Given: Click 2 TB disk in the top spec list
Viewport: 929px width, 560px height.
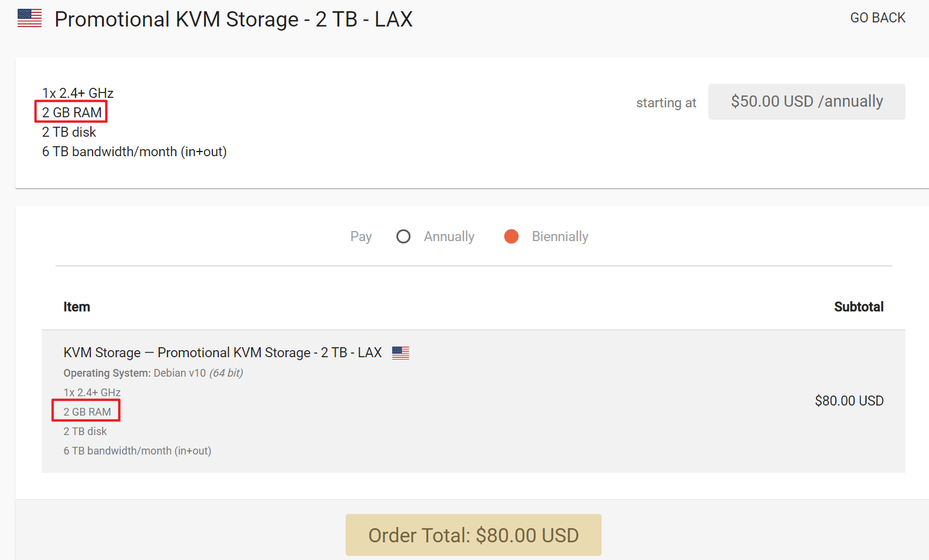Looking at the screenshot, I should tap(69, 132).
